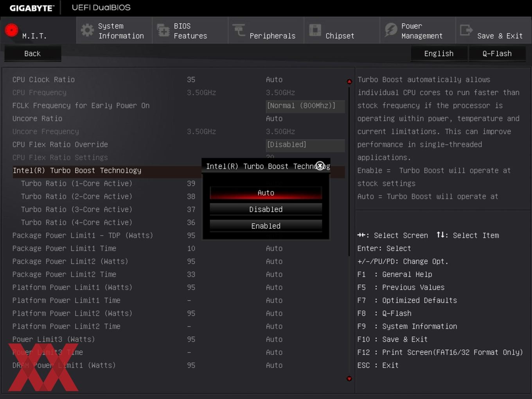This screenshot has width=532, height=399.
Task: Open the FCLK Frequency Normal (800Mhz) dropdown
Action: point(305,106)
